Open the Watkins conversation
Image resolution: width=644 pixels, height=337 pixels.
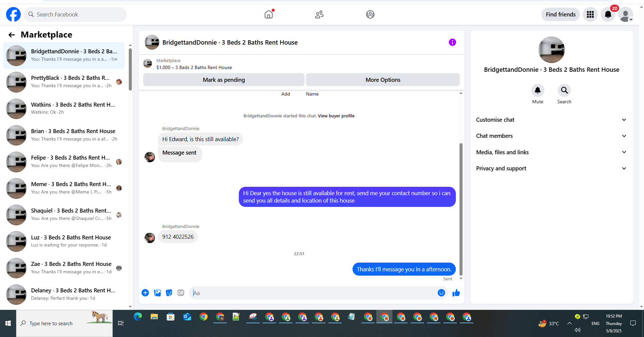coord(64,108)
